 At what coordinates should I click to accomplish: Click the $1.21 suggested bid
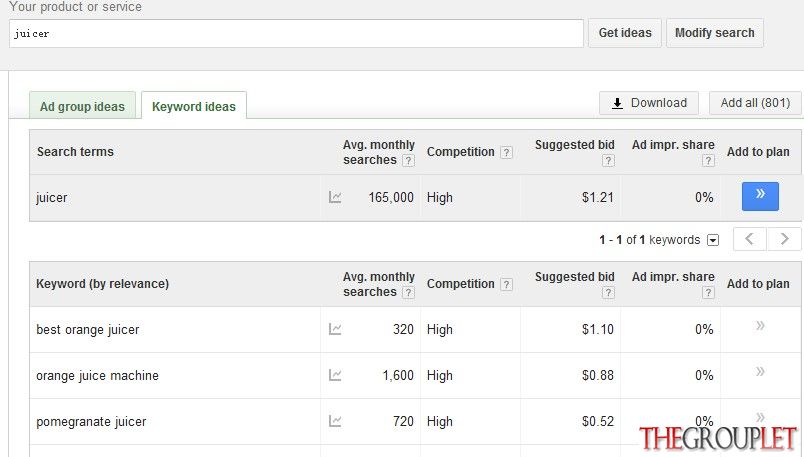[598, 197]
